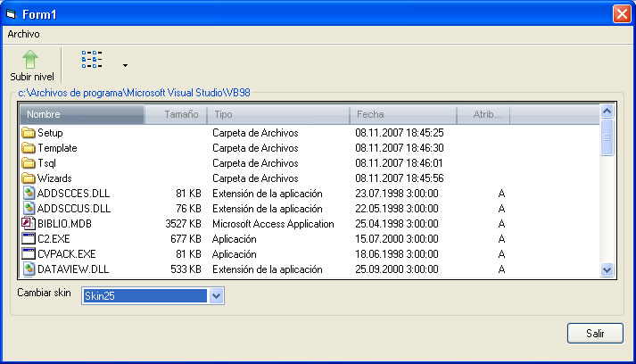Viewport: 636px width, 364px height.
Task: Sort by the Nombre column header
Action: tap(80, 115)
